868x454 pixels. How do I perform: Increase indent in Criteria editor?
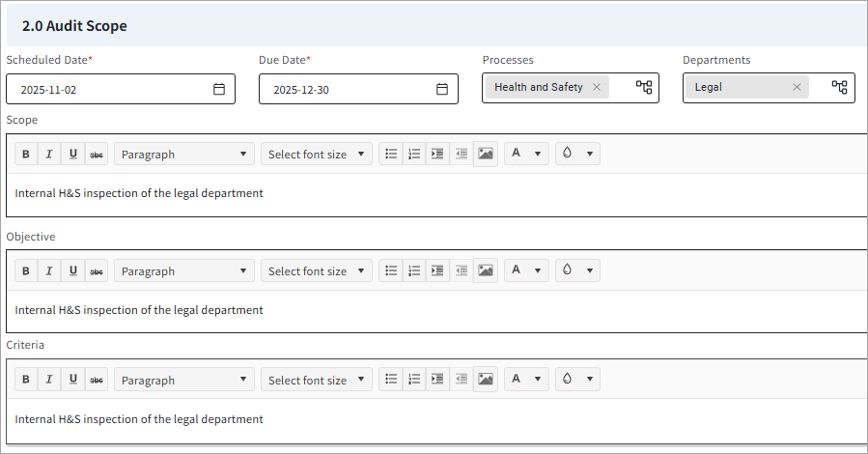pos(437,380)
